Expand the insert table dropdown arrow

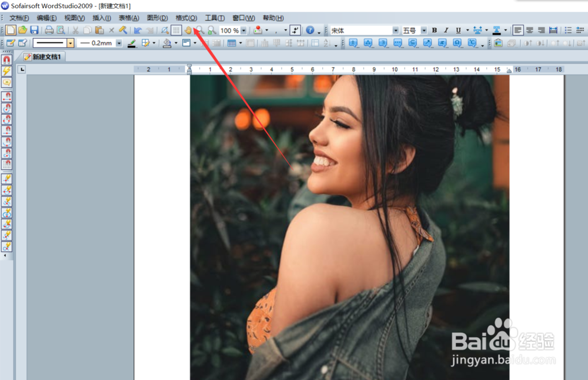tap(240, 44)
